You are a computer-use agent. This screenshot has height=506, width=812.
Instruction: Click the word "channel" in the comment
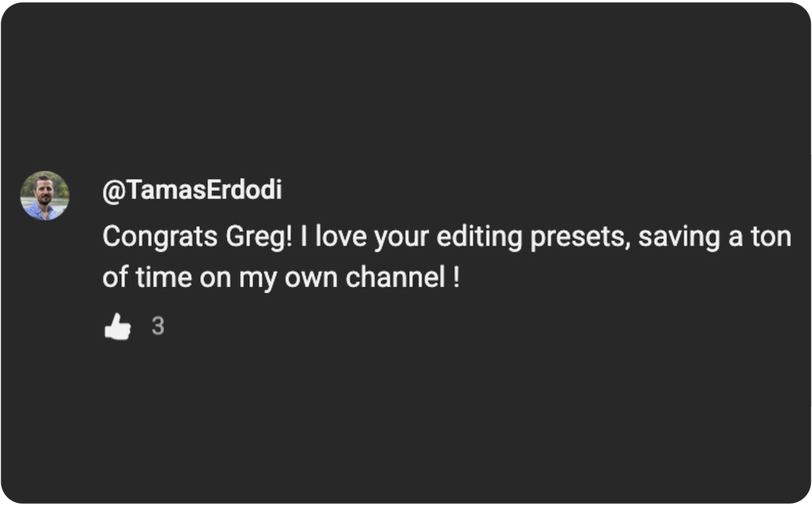[x=395, y=277]
